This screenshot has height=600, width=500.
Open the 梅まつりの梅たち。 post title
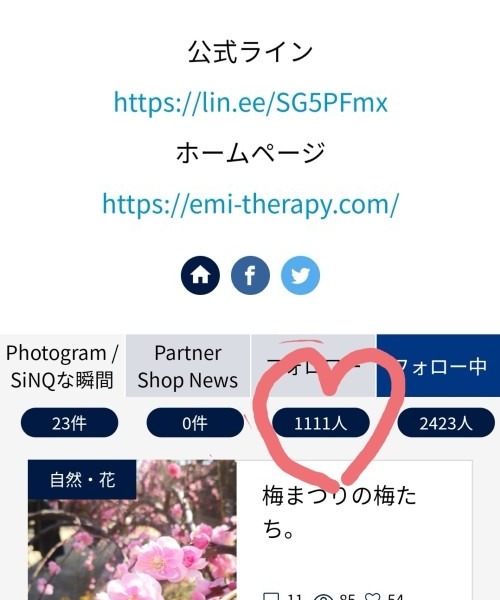(339, 512)
